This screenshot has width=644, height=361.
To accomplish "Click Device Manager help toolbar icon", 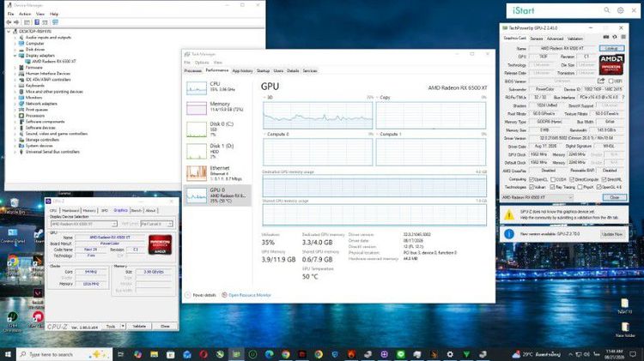I will point(37,22).
